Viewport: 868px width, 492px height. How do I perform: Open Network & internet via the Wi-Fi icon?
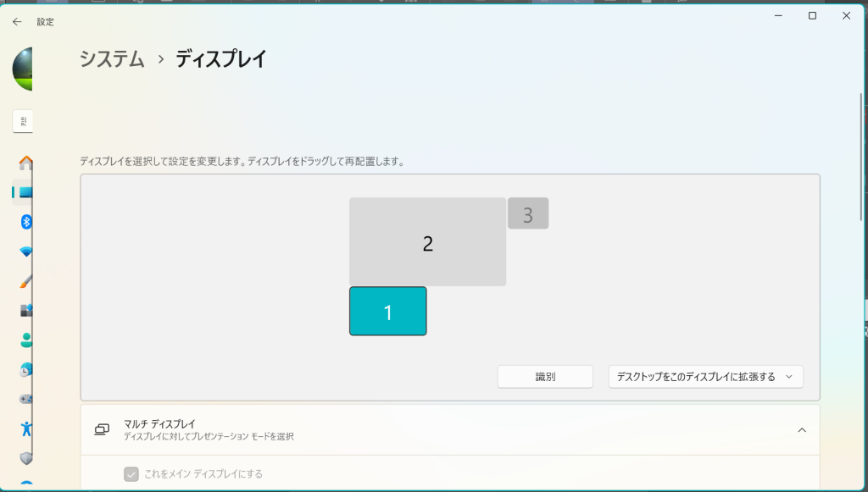[x=25, y=252]
